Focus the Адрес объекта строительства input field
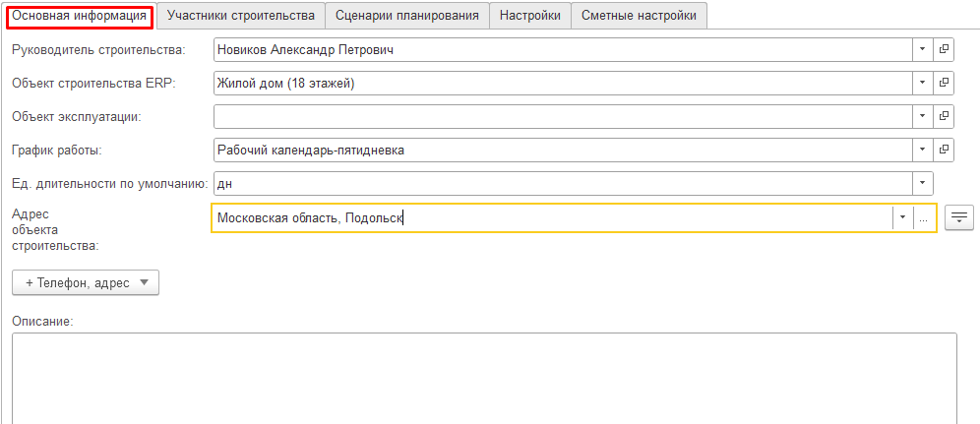This screenshot has height=424, width=980. pos(551,218)
